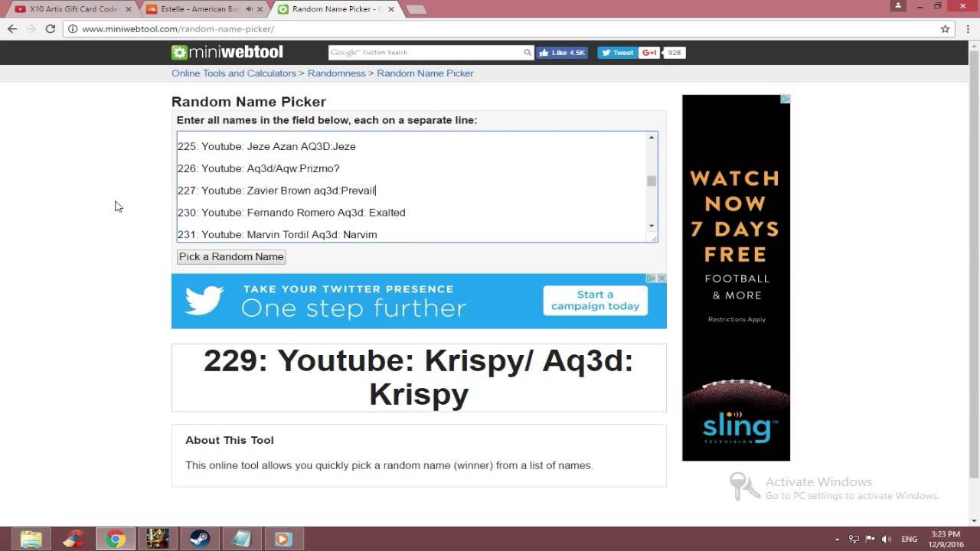Open the network tray icon

coord(854,539)
